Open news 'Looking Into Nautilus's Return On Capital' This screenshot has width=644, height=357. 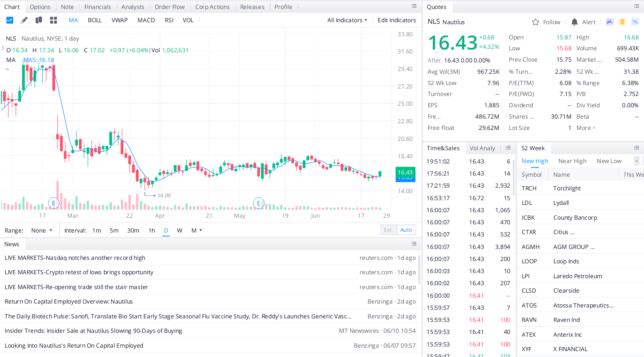[74, 346]
